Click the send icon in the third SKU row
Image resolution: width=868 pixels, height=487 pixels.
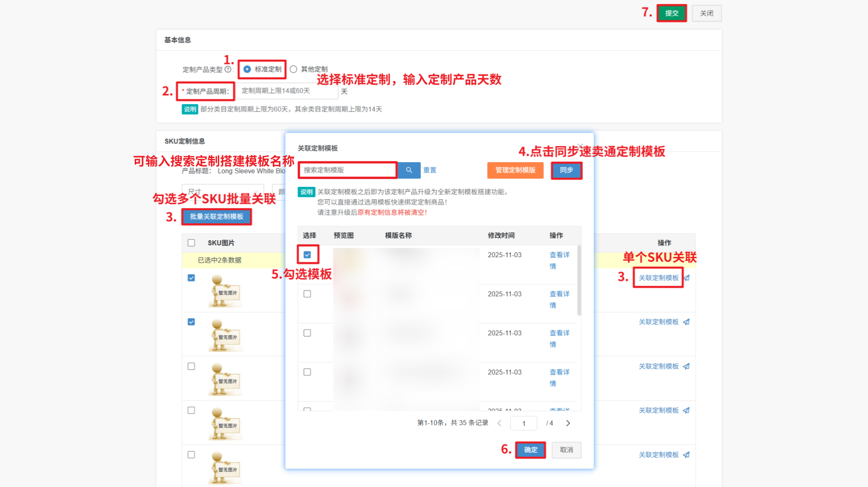pos(686,366)
